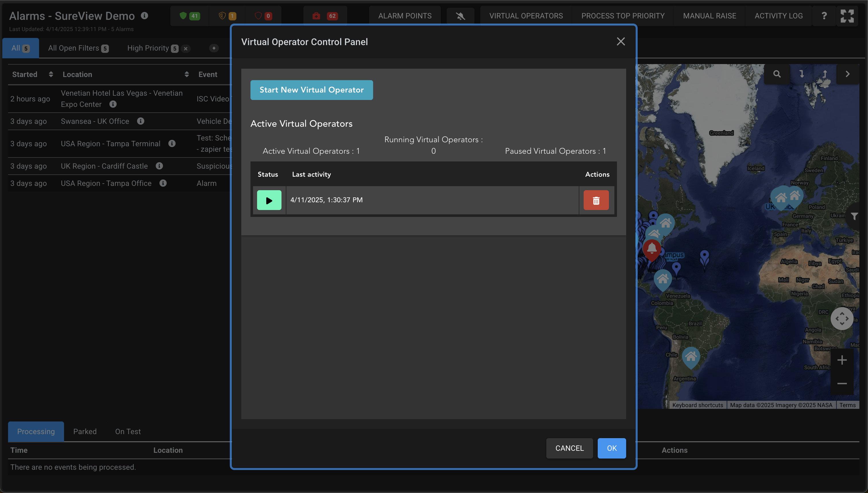Viewport: 868px width, 493px height.
Task: Switch to High Priority tab
Action: coord(153,48)
